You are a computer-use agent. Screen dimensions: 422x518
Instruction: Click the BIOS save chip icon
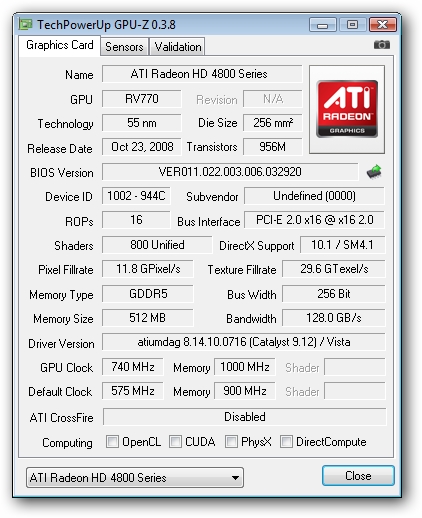[374, 172]
